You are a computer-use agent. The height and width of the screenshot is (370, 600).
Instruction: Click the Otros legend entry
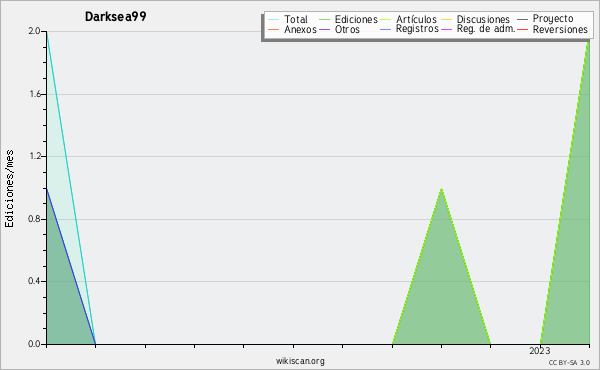pyautogui.click(x=339, y=29)
